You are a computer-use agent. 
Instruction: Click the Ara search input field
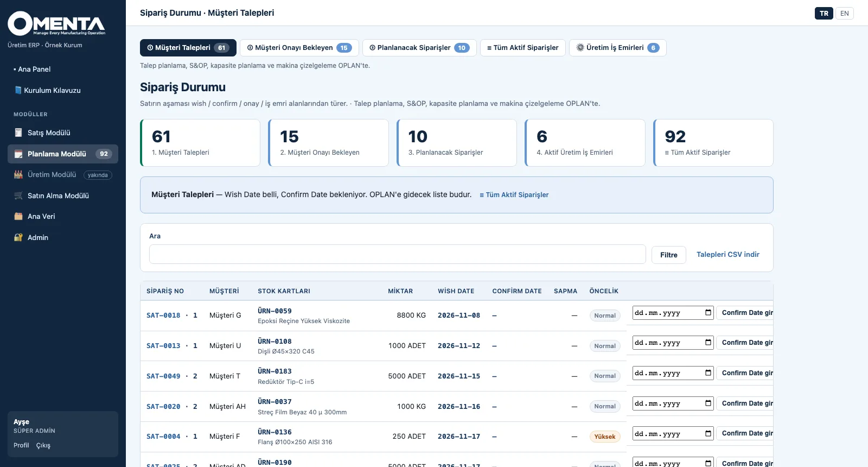point(398,254)
